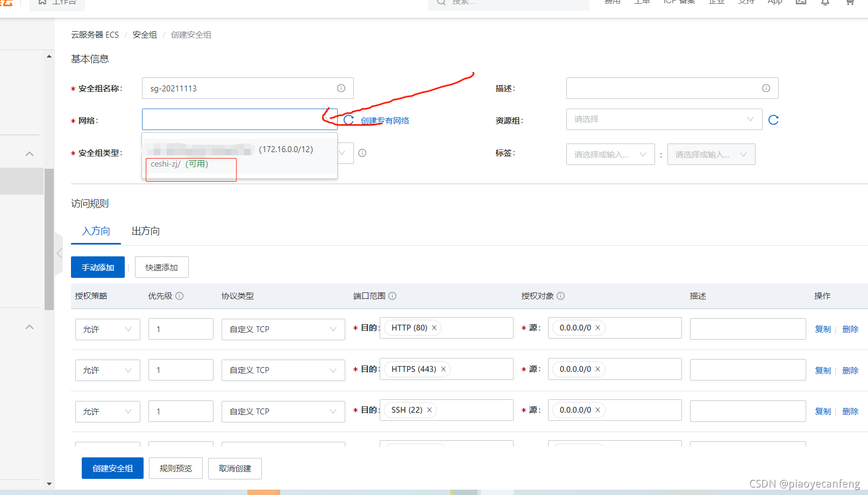Remove the HTTPS (443) port tag
Viewport: 868px width, 495px height.
[x=443, y=369]
